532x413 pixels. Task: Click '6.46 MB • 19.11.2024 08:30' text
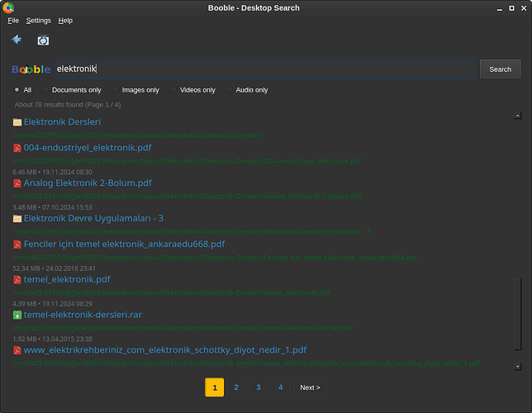click(x=52, y=172)
